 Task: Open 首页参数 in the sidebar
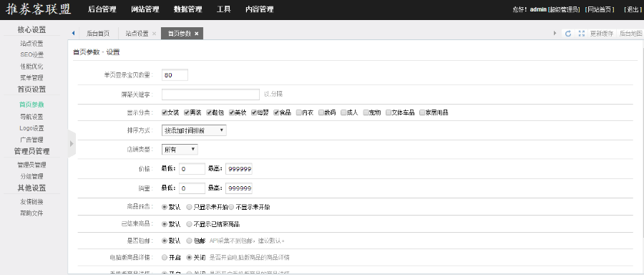pos(31,105)
